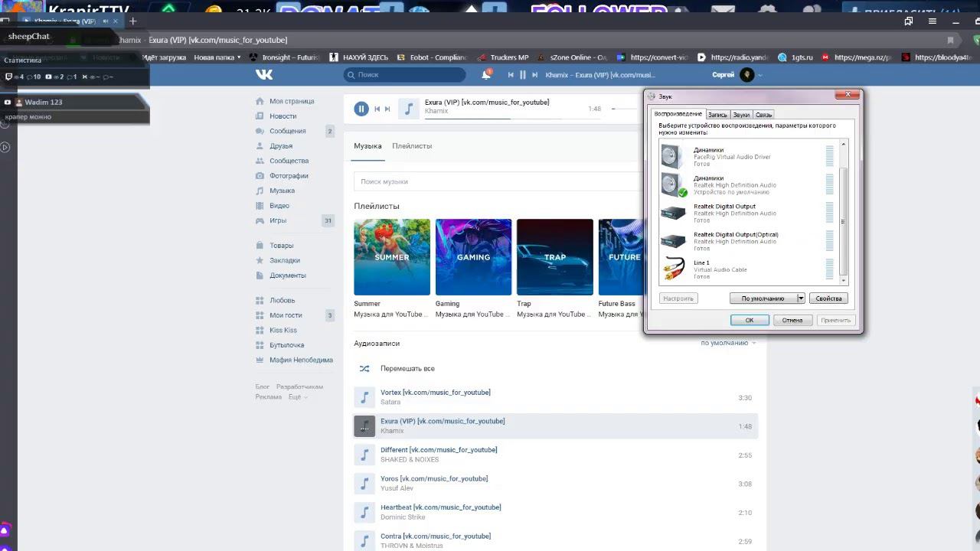The height and width of the screenshot is (551, 980).
Task: Click Отмена in the sound dialog
Action: 792,320
